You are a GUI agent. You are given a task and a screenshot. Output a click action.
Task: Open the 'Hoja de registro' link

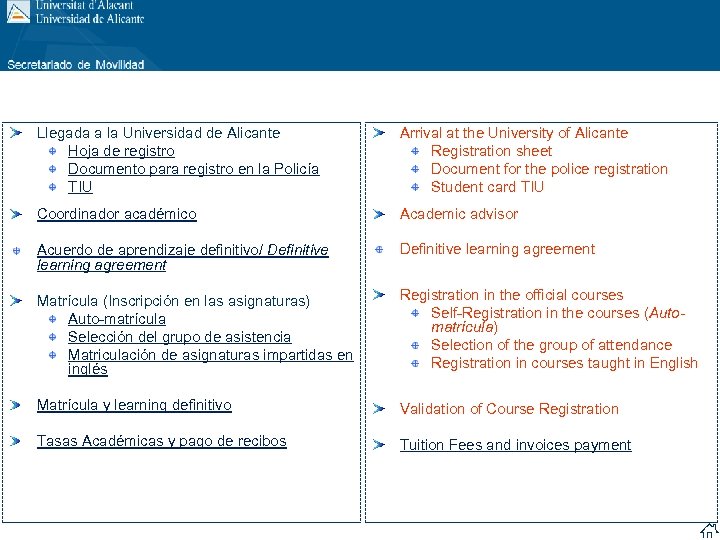click(x=121, y=151)
